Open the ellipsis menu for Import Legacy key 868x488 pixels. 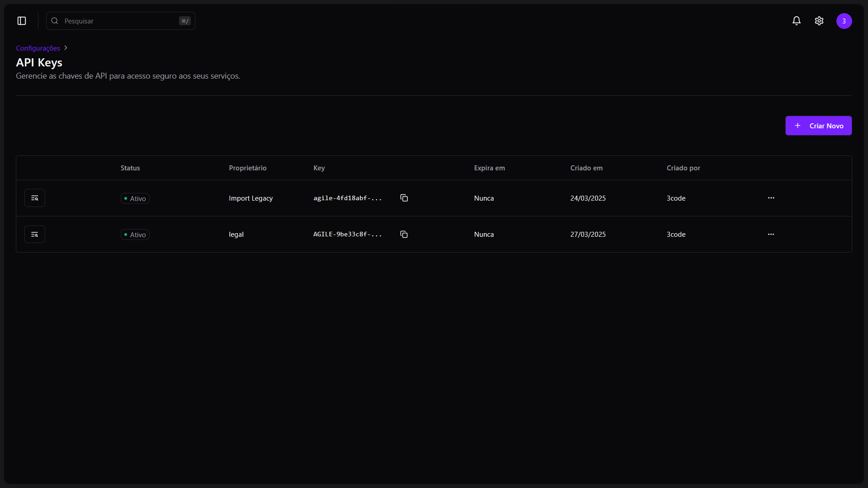click(770, 198)
